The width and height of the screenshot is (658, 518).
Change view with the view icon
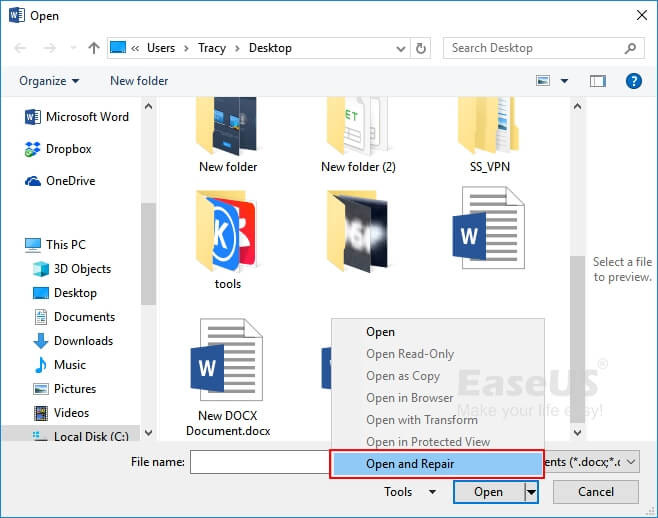click(543, 80)
